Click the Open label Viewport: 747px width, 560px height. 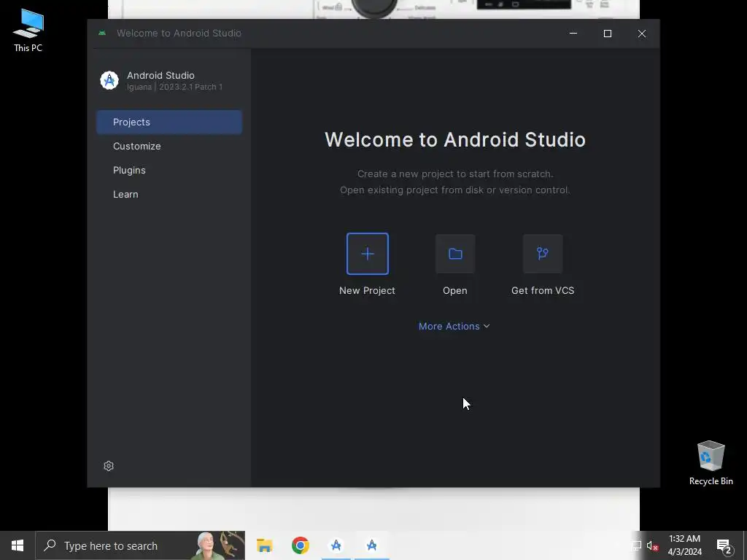click(x=455, y=290)
